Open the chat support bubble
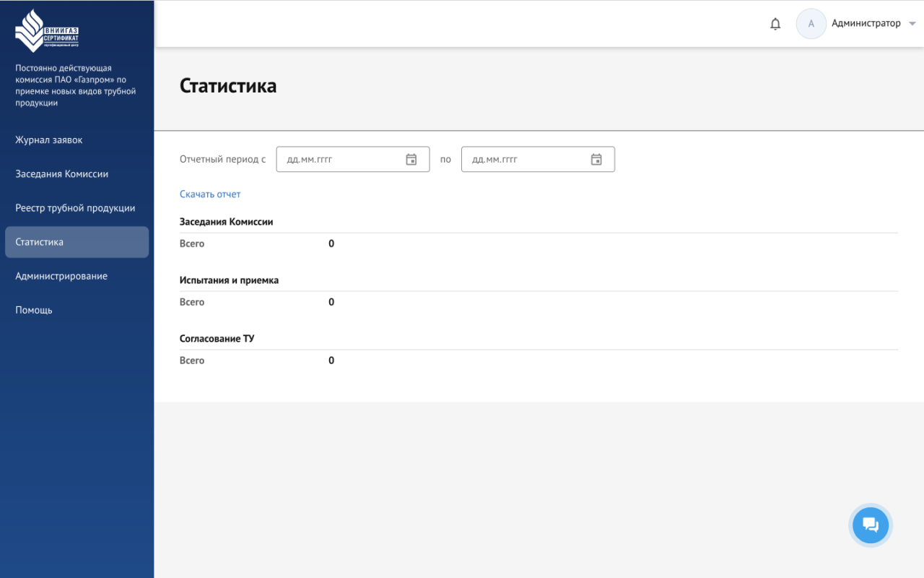 coord(871,525)
